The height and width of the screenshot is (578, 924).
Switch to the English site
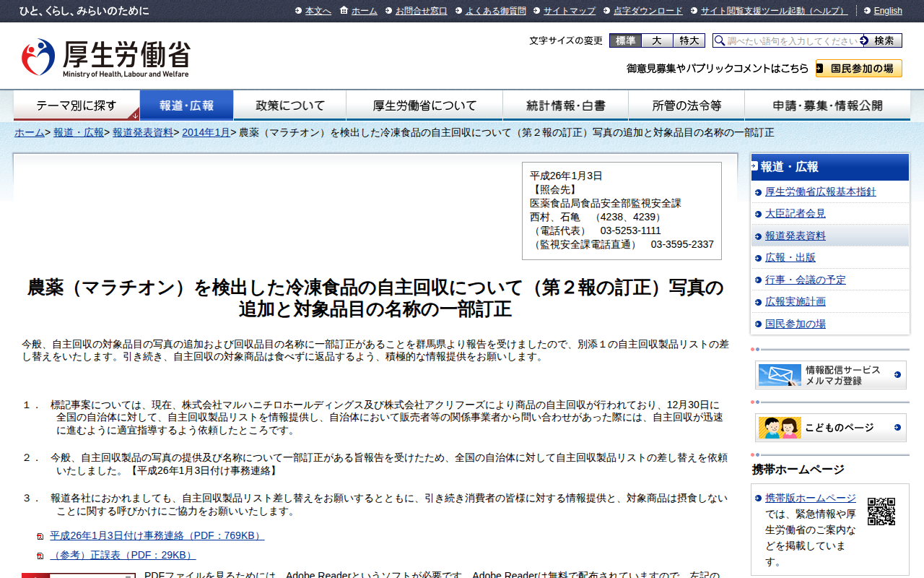[x=888, y=11]
